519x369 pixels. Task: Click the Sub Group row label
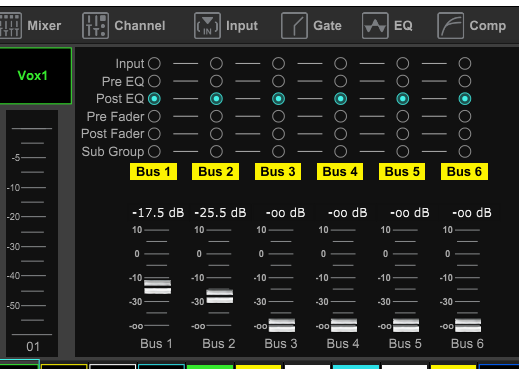coord(113,152)
